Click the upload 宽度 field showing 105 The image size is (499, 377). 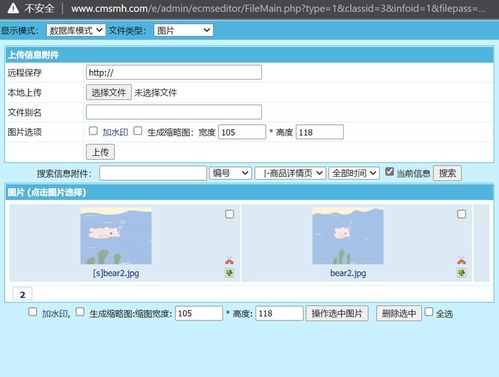(242, 132)
